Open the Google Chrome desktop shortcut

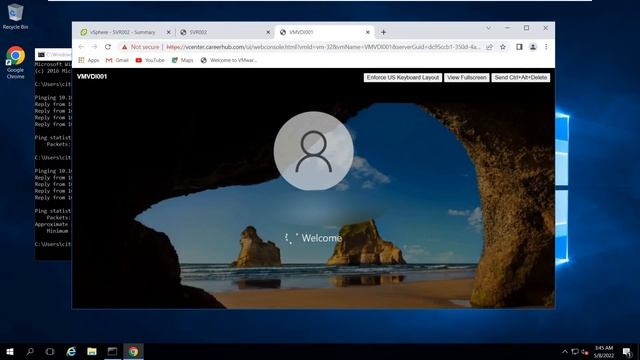[x=15, y=62]
